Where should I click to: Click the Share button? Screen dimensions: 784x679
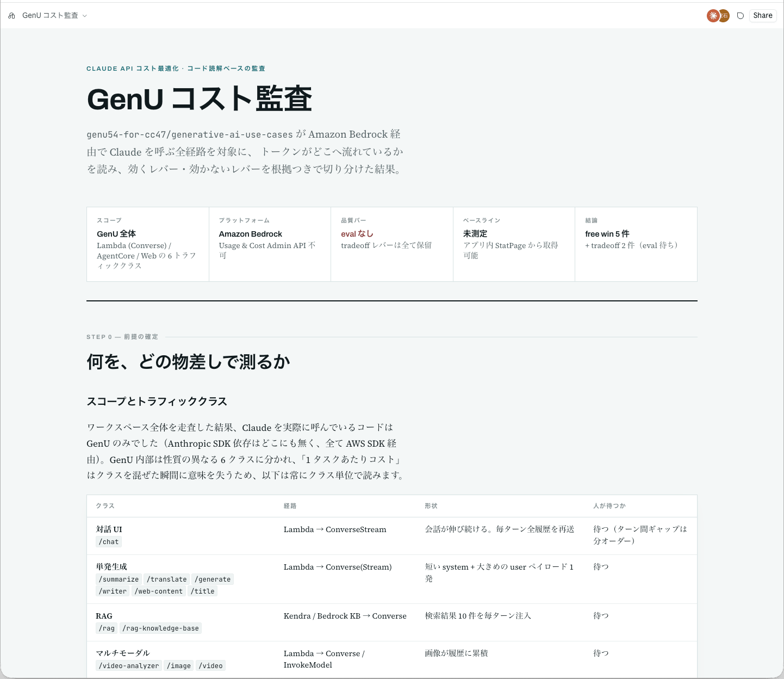click(763, 16)
